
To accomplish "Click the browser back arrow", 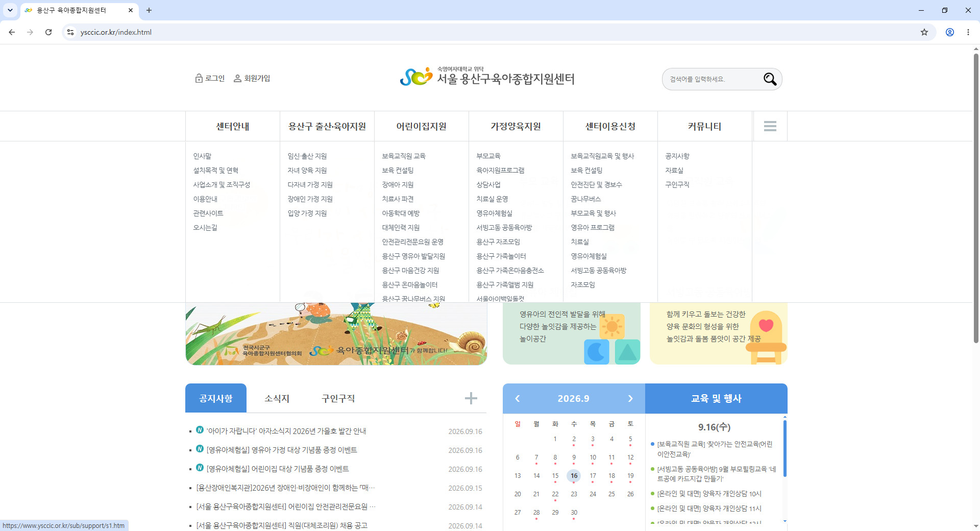I will (12, 32).
